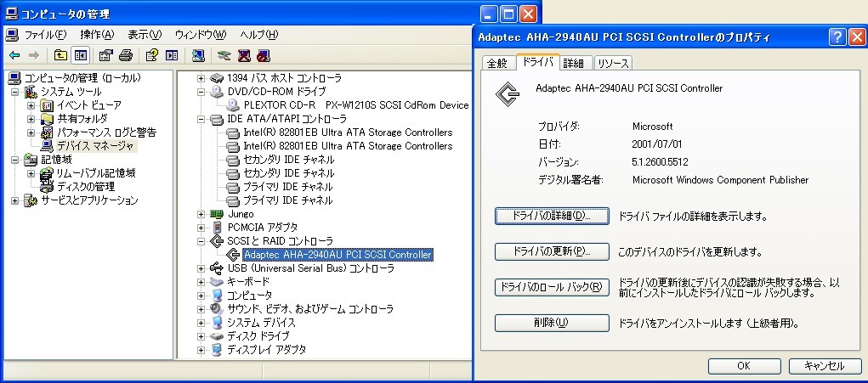Screen dimensions: 868x383
Task: Toggle the console tree show/hide icon
Action: pos(81,55)
